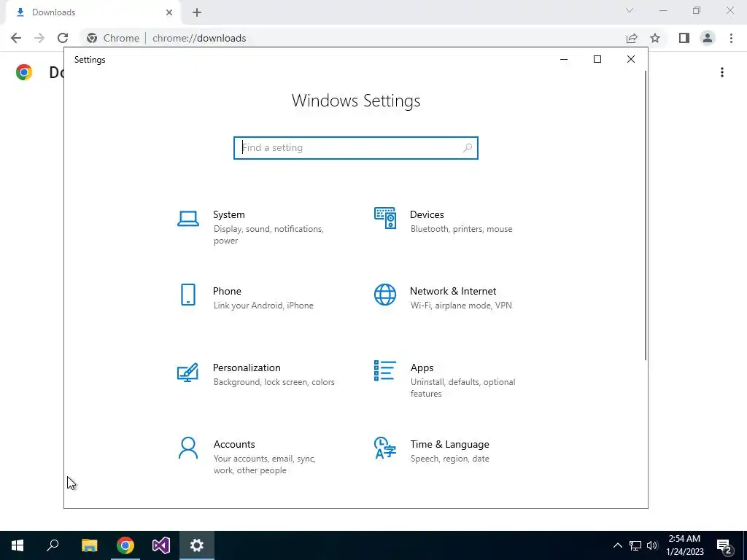The height and width of the screenshot is (560, 747).
Task: Click the network tray icon
Action: click(635, 545)
